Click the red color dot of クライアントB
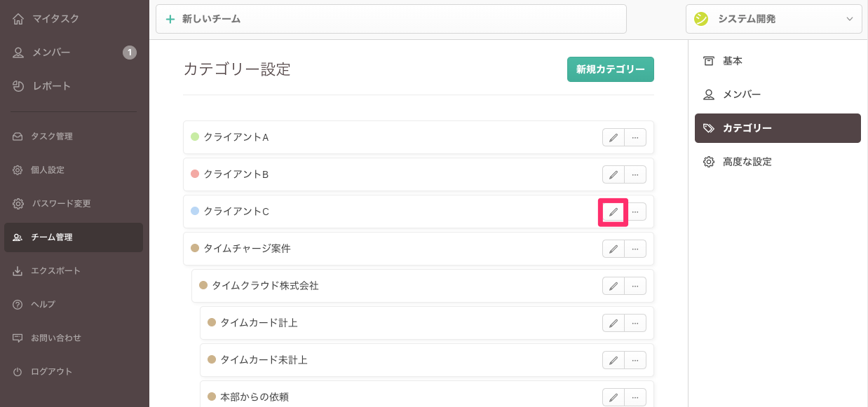 [195, 174]
